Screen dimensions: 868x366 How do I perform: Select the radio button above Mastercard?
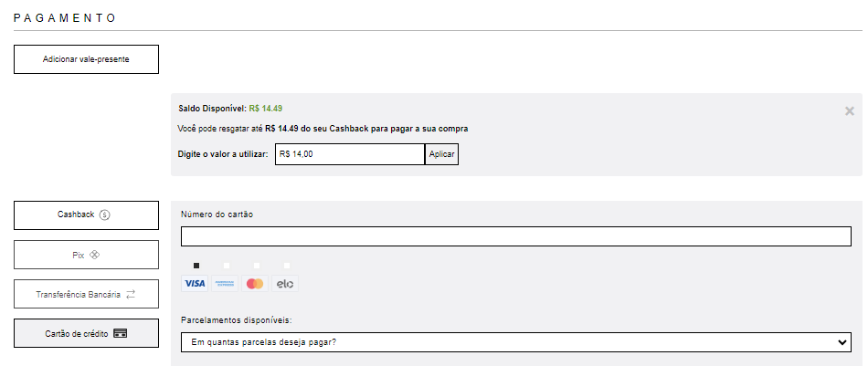256,266
